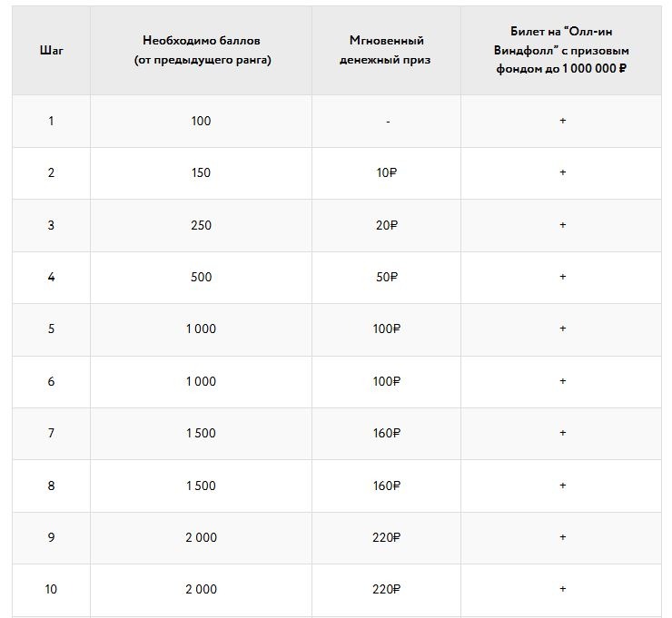Screen dimensions: 672x618
Task: Select the 50₽ prize cell
Action: 387,277
